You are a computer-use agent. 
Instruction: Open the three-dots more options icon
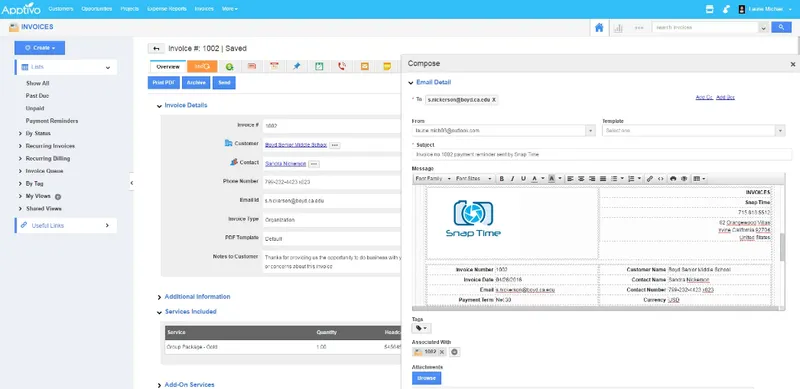[x=639, y=28]
